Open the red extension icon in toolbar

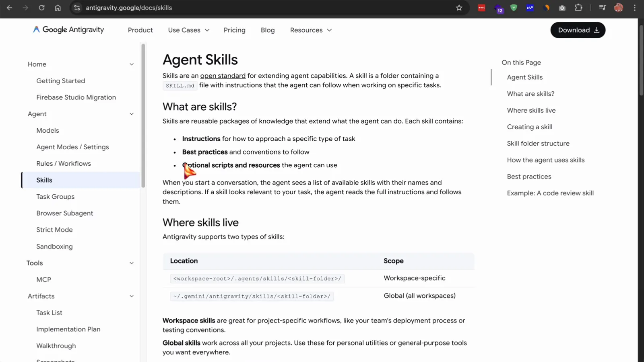[481, 8]
